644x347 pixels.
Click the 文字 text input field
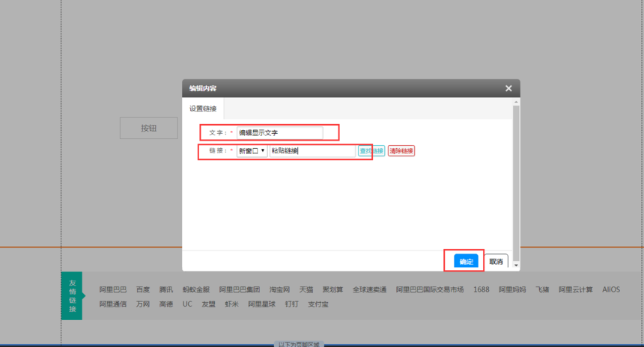pyautogui.click(x=280, y=133)
